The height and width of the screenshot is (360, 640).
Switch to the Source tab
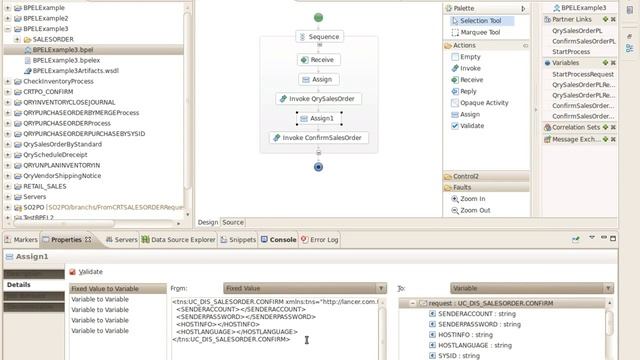[233, 222]
